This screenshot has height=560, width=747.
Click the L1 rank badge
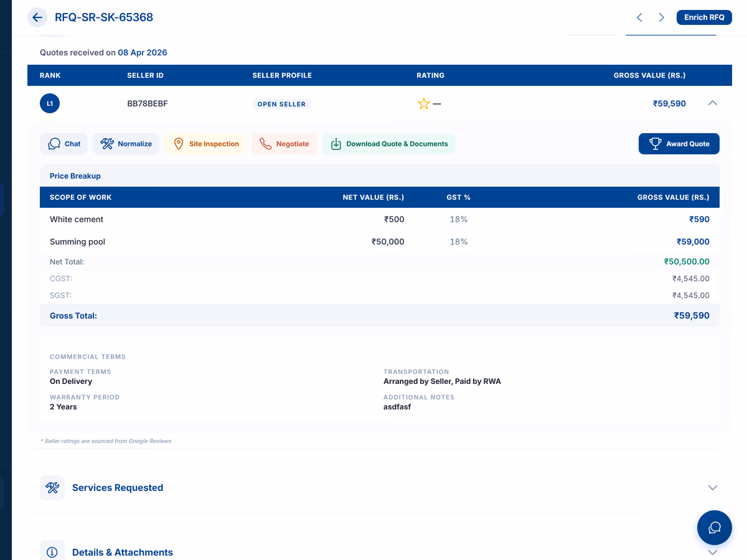50,103
